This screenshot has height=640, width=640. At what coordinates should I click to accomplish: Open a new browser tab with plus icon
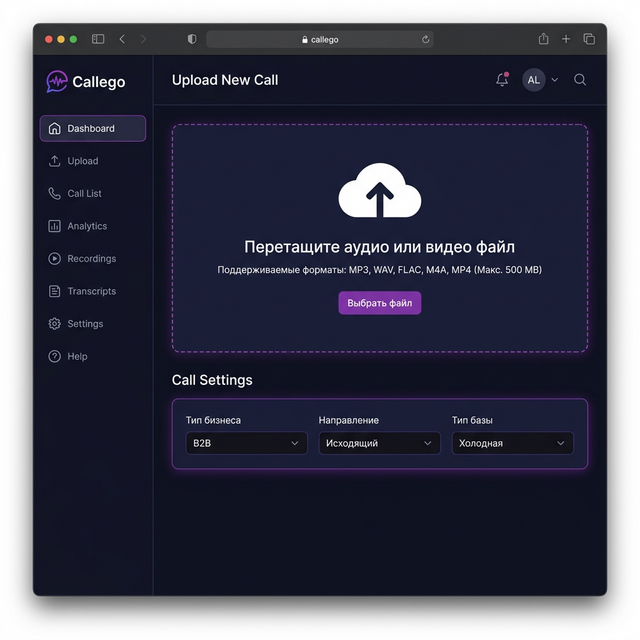coord(566,39)
